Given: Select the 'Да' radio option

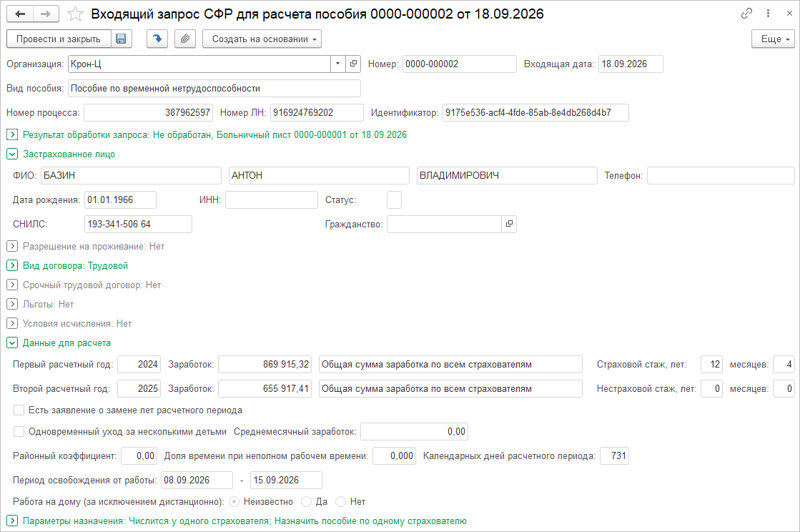Looking at the screenshot, I should (307, 502).
